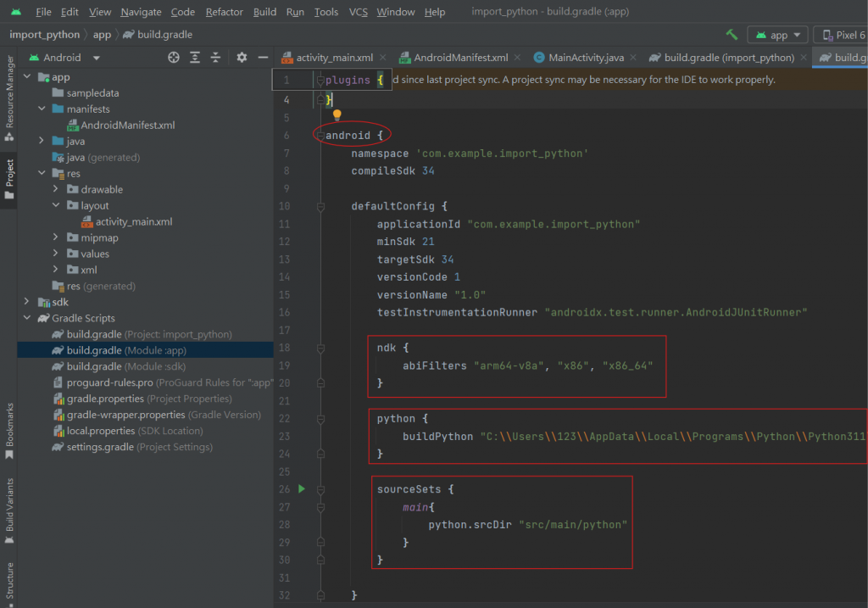Screen dimensions: 868x608
Task: Select proguard-rules.pro file
Action: (x=162, y=382)
